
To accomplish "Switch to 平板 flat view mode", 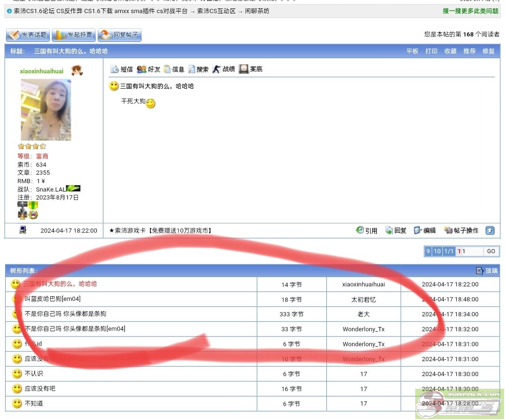I will coord(412,51).
